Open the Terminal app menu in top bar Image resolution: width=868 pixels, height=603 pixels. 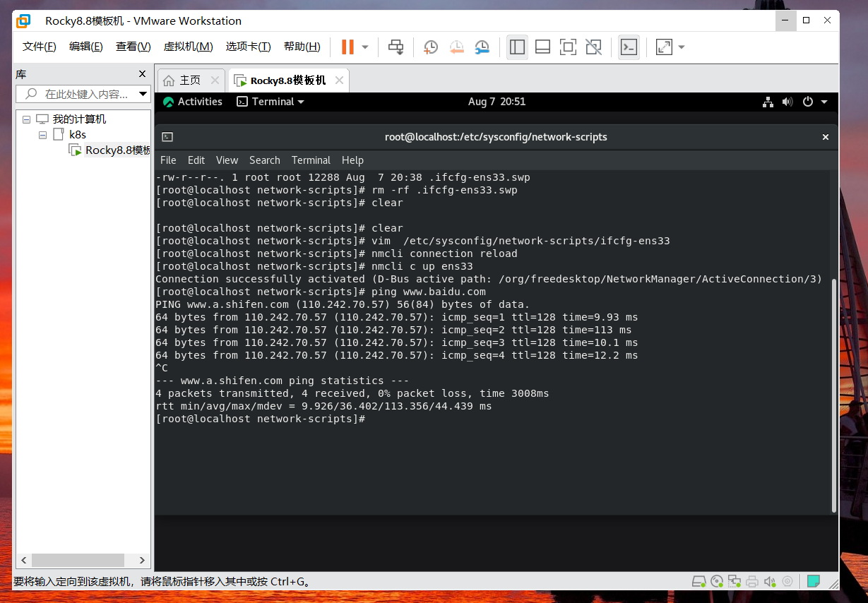pyautogui.click(x=270, y=102)
